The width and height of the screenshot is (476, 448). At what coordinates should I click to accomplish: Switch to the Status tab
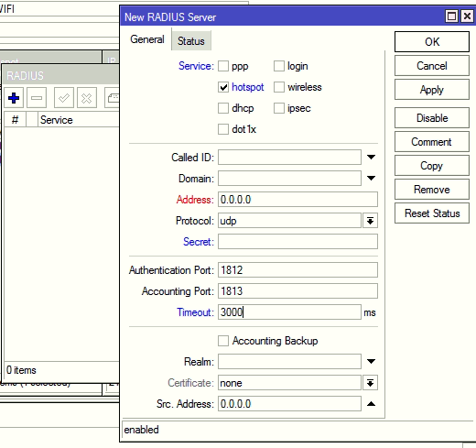(x=191, y=41)
